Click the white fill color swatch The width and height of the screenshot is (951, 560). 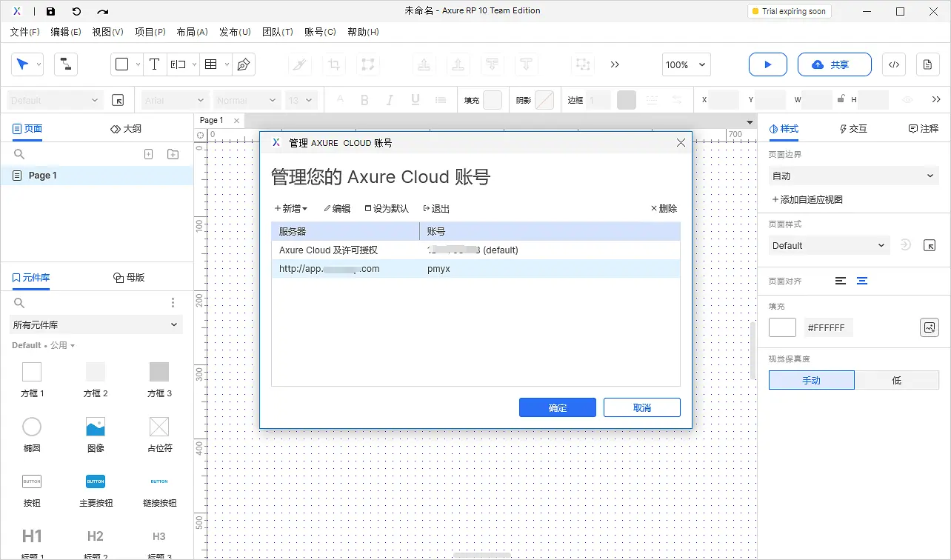pos(782,327)
